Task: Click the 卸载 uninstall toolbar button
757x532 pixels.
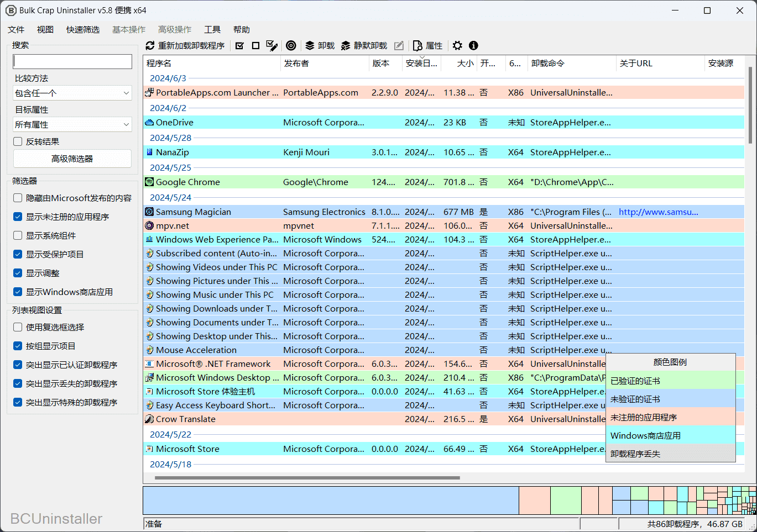Action: [320, 45]
